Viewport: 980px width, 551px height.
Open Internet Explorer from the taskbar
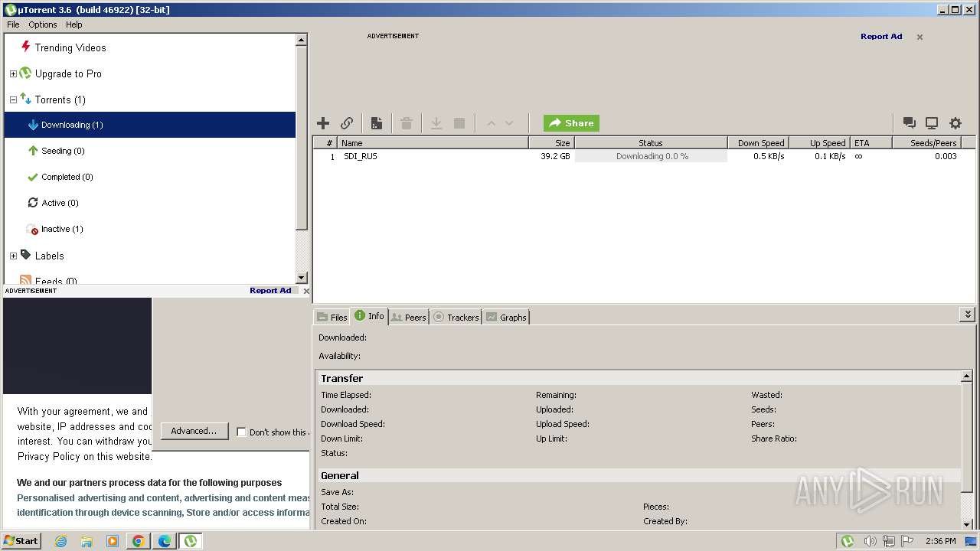click(60, 541)
